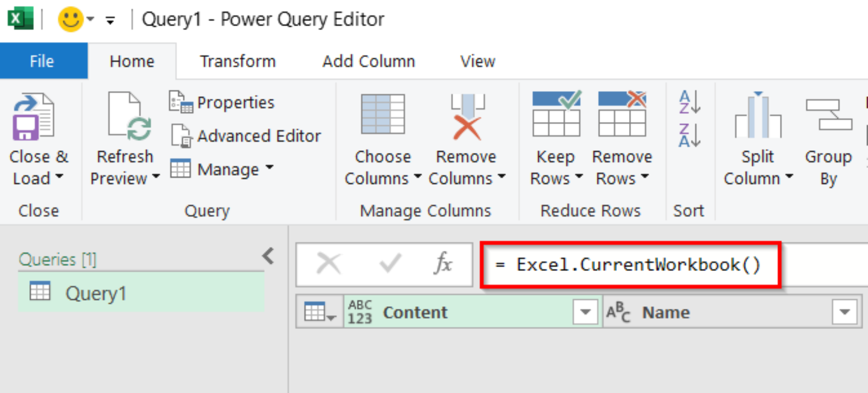This screenshot has height=393, width=868.
Task: Click the Split Column icon
Action: coord(758,115)
